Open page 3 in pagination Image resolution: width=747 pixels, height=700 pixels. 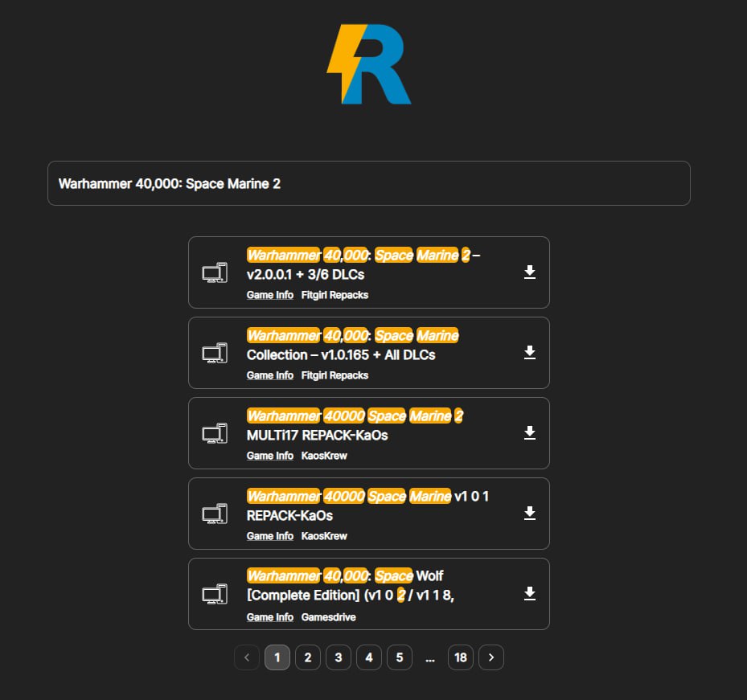click(338, 657)
